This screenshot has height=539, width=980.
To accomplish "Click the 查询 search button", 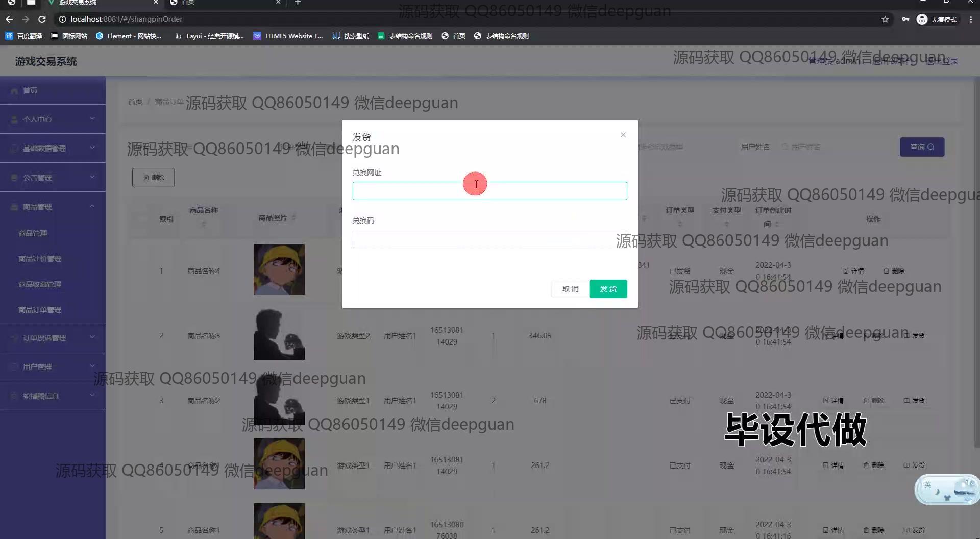I will pos(922,147).
